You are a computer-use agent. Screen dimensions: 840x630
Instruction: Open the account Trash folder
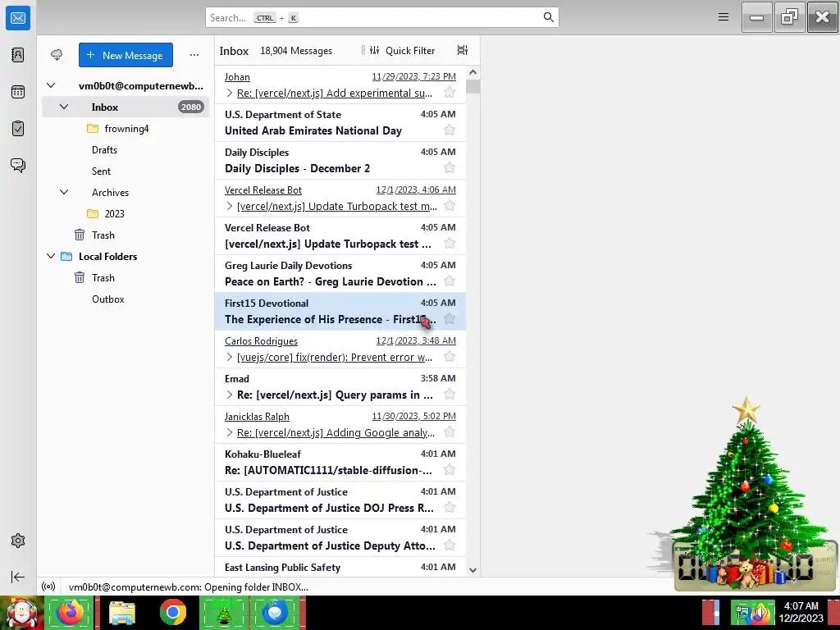[126, 235]
